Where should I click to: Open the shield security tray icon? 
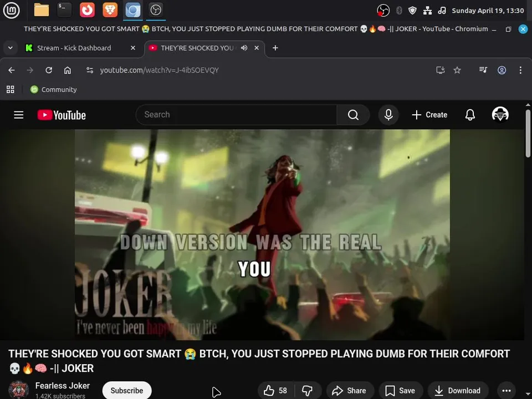412,11
